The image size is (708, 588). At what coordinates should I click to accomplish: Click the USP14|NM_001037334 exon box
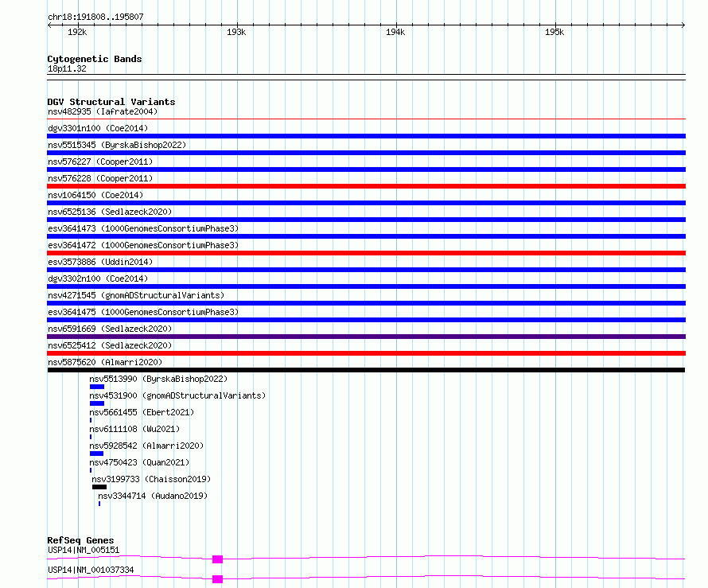[218, 579]
